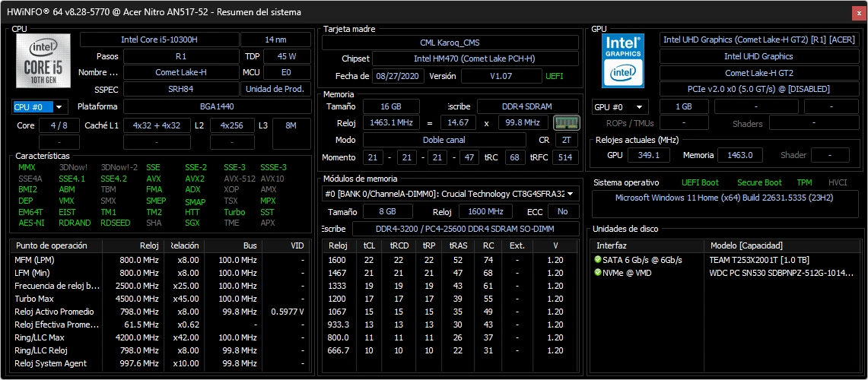Click the Turbo feature label

[234, 212]
